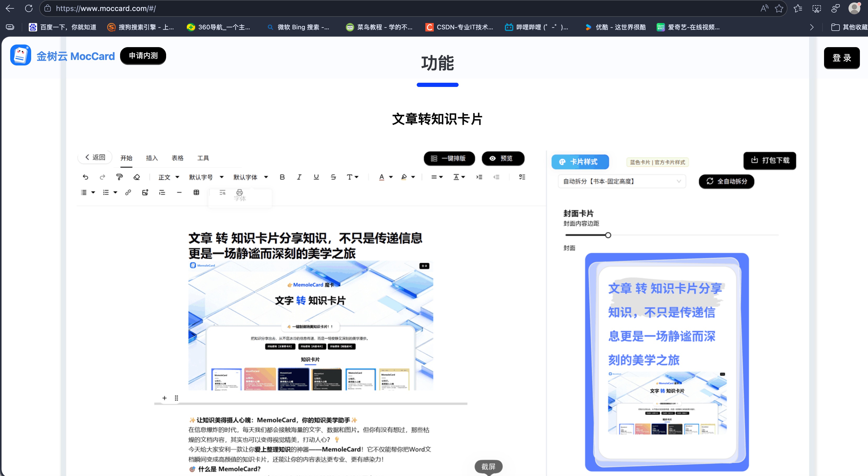Click the browser screenshot capture icon
The height and width of the screenshot is (476, 868).
pyautogui.click(x=817, y=8)
